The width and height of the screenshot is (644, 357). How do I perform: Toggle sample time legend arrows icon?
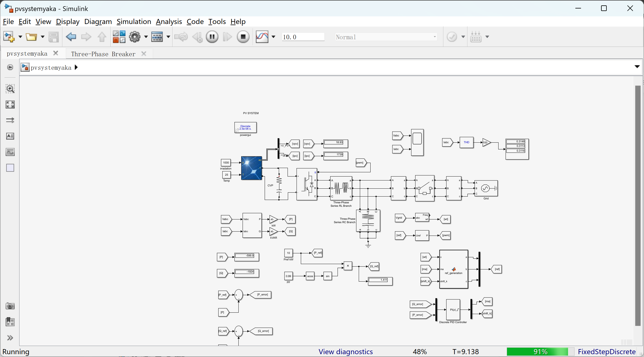coord(10,120)
